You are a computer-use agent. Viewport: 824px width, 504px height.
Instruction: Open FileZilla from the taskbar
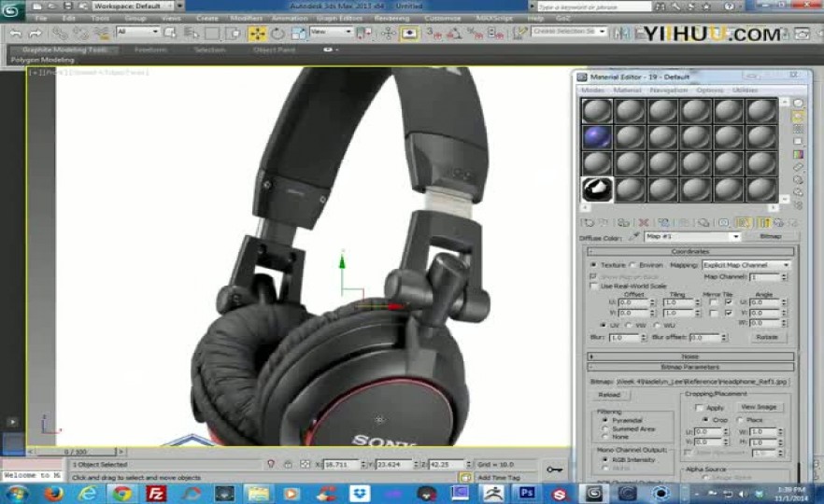(155, 494)
